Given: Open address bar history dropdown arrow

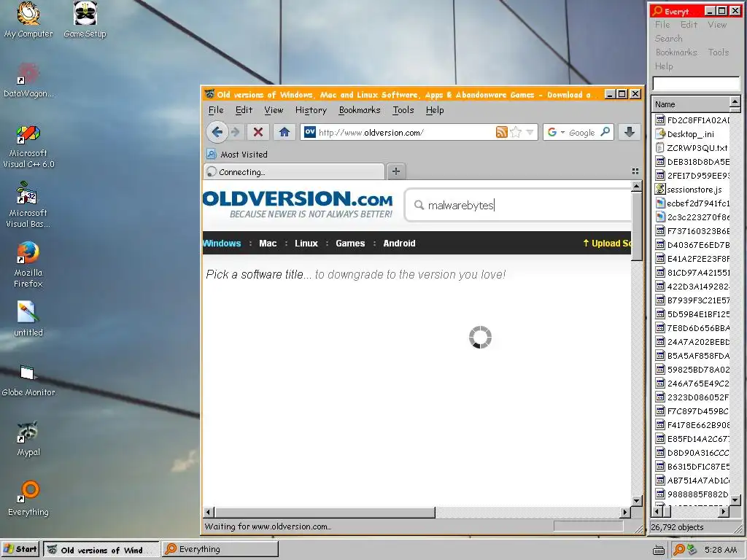Looking at the screenshot, I should pyautogui.click(x=530, y=132).
